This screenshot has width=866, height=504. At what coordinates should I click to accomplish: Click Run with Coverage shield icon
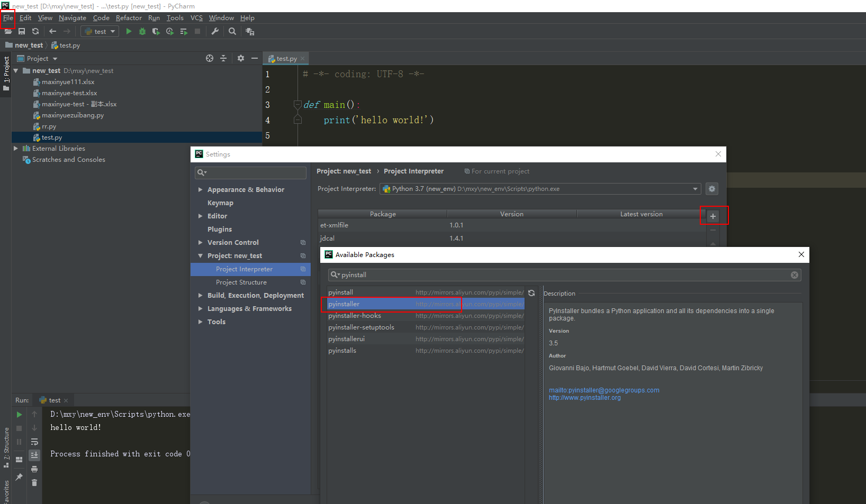(156, 32)
